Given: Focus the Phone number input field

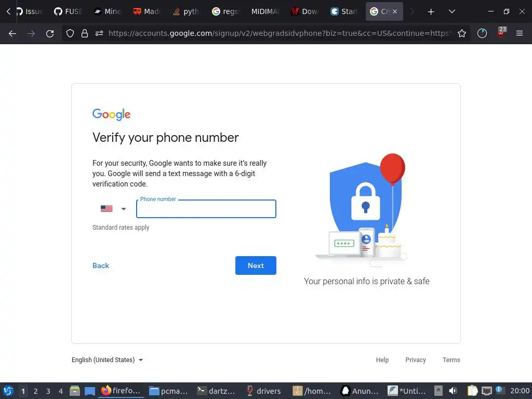Looking at the screenshot, I should pos(206,209).
